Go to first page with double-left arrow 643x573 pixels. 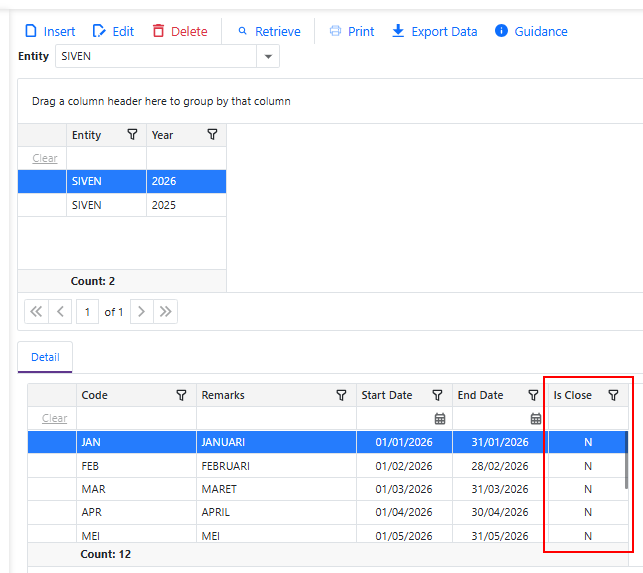[x=36, y=312]
